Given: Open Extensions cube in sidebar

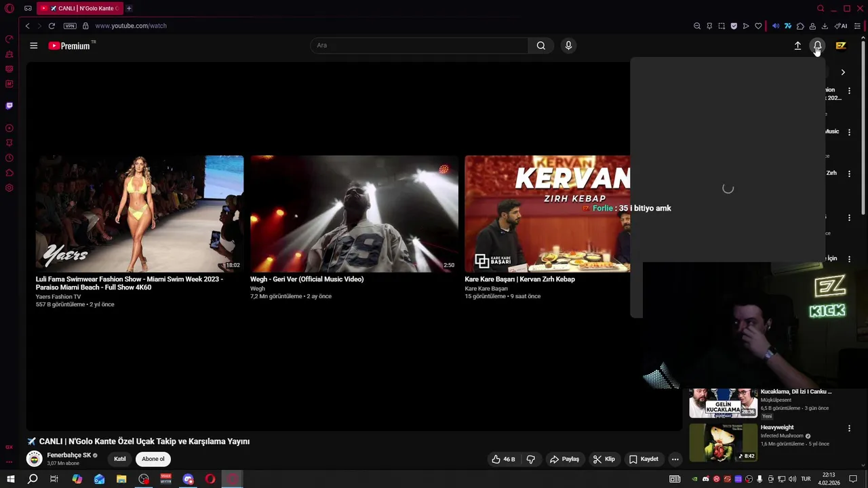Looking at the screenshot, I should click(9, 173).
